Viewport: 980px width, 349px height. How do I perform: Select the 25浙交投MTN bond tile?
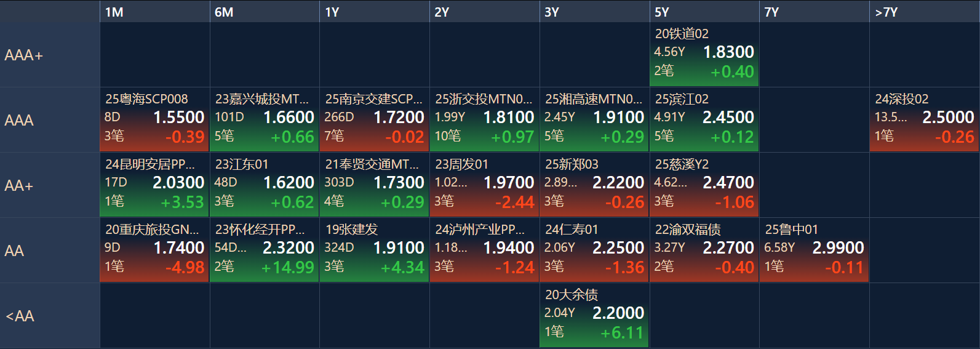[x=485, y=120]
